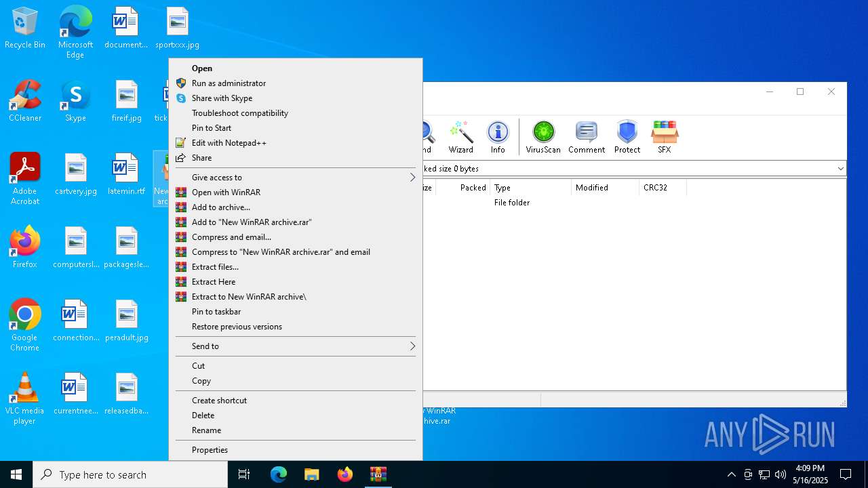Choose Extract to New WinRAR archive\
Image resolution: width=868 pixels, height=488 pixels.
click(295, 297)
